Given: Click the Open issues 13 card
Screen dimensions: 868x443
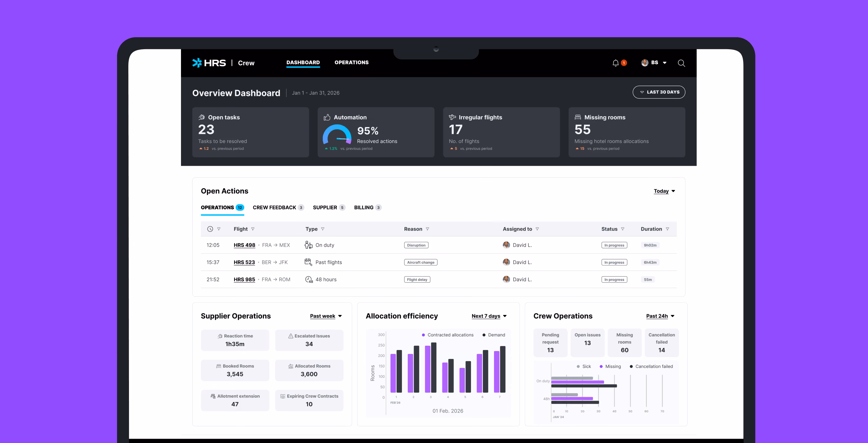Looking at the screenshot, I should pyautogui.click(x=587, y=343).
